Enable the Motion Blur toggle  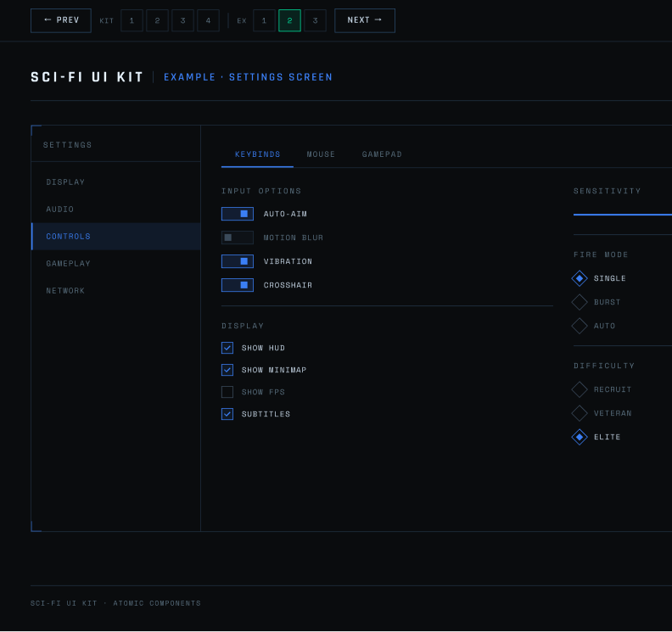coord(238,238)
